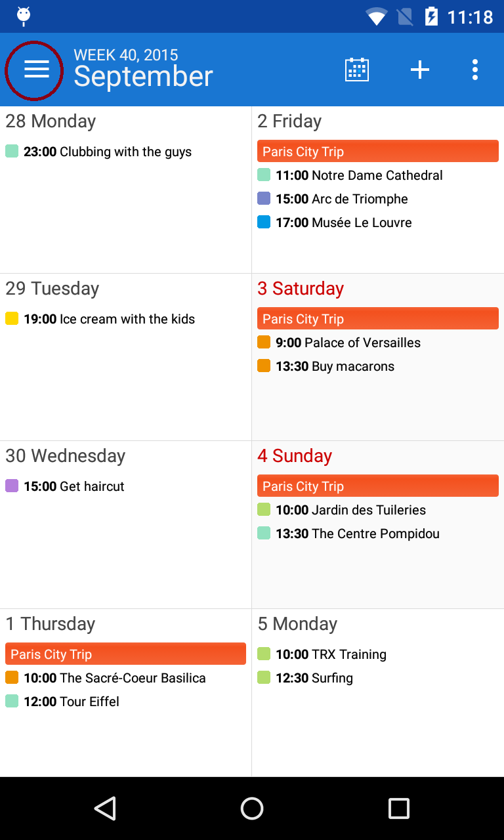This screenshot has height=840, width=504.
Task: Open the hamburger navigation menu
Action: (x=36, y=70)
